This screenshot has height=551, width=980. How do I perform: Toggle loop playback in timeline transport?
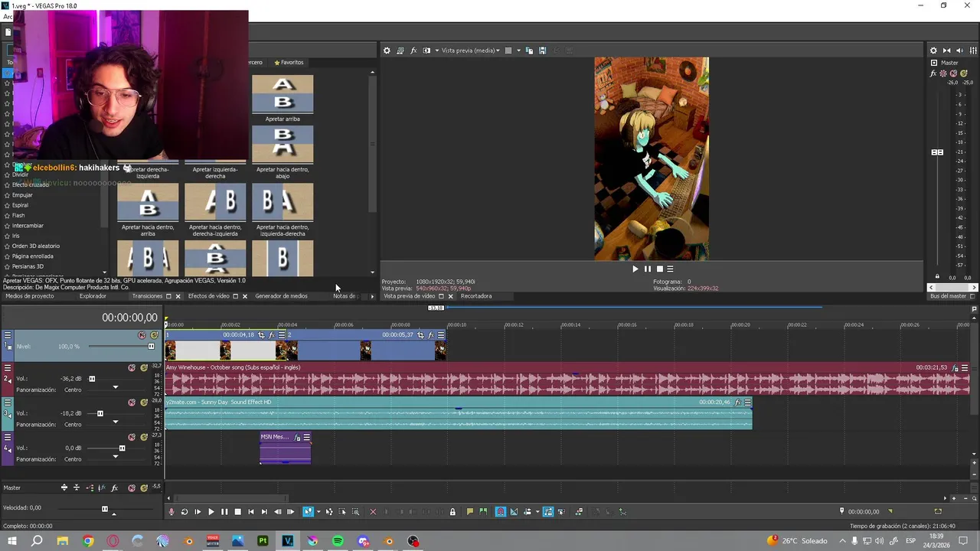tap(185, 512)
